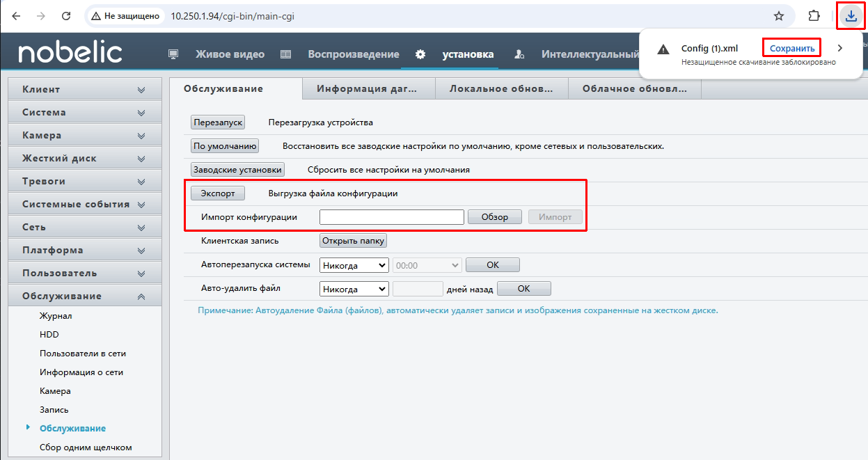This screenshot has width=868, height=460.
Task: Focus the дней назад number field
Action: click(418, 289)
